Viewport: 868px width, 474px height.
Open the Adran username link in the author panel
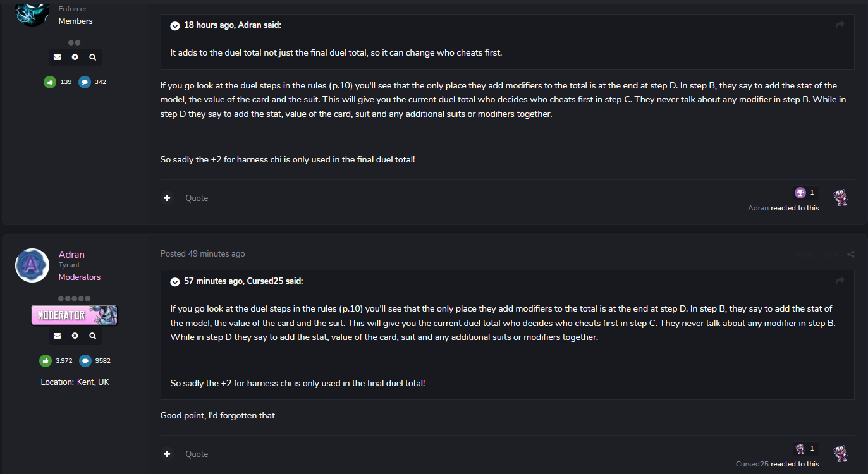pyautogui.click(x=71, y=254)
